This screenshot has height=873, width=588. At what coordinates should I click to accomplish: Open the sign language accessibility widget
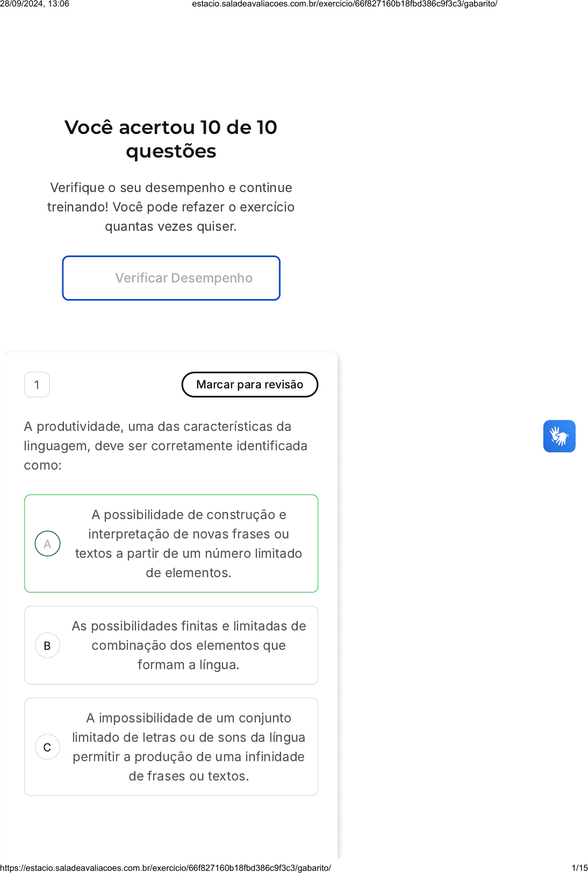tap(559, 436)
